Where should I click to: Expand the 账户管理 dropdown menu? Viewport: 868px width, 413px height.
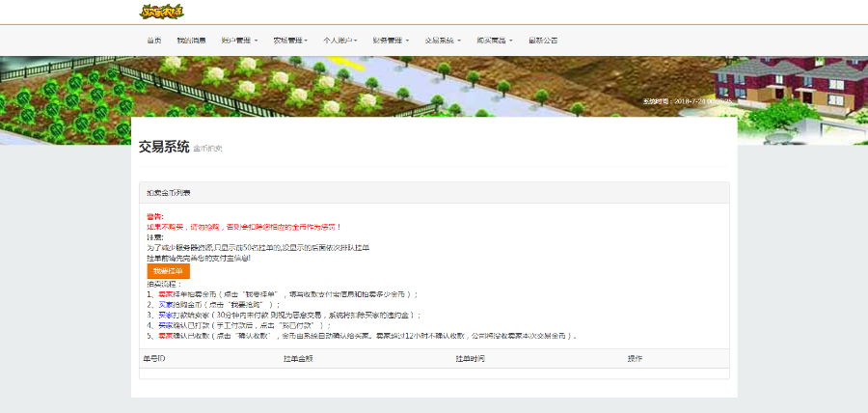point(240,41)
